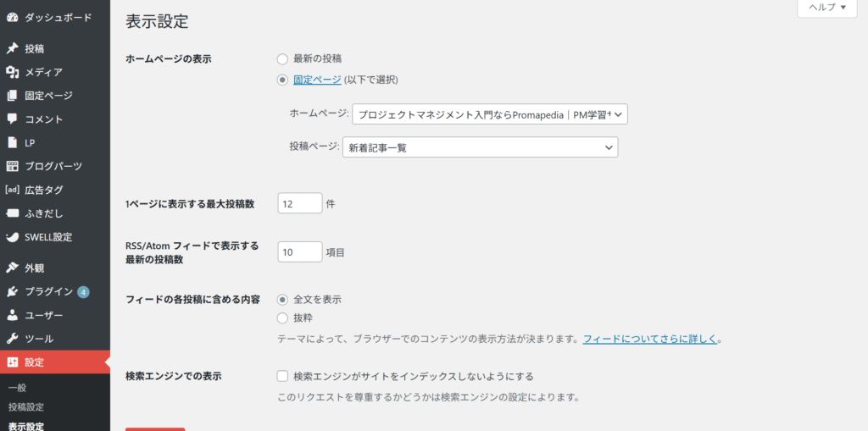The image size is (868, 431).
Task: Click the max posts per page field
Action: point(300,203)
